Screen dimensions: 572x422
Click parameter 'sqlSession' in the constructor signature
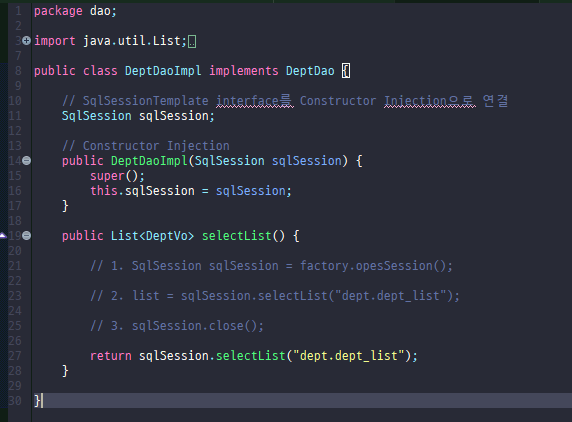click(x=306, y=161)
